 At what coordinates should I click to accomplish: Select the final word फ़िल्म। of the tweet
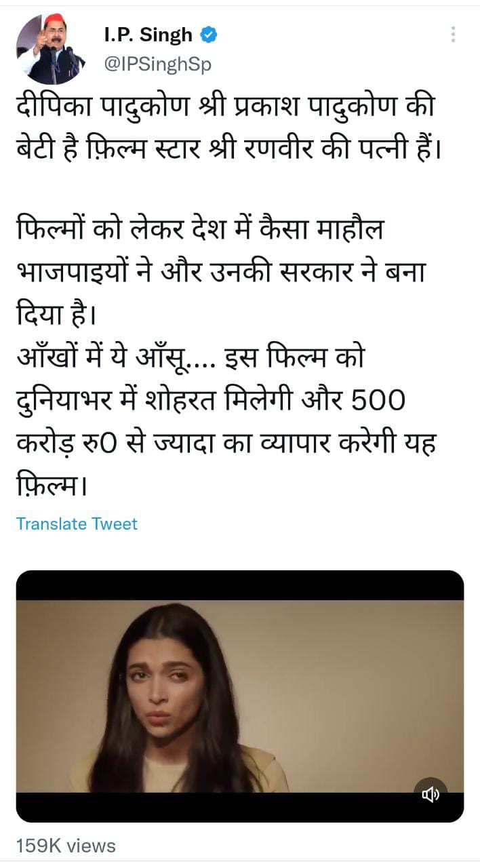(52, 485)
